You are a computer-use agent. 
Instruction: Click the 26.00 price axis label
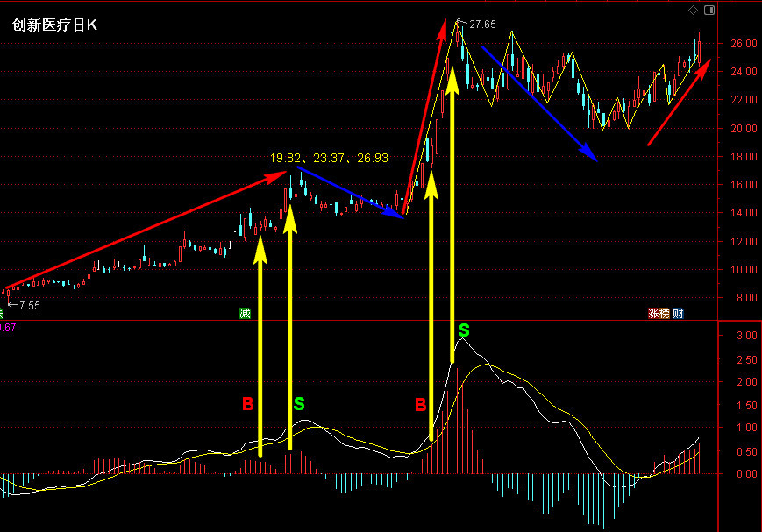744,44
